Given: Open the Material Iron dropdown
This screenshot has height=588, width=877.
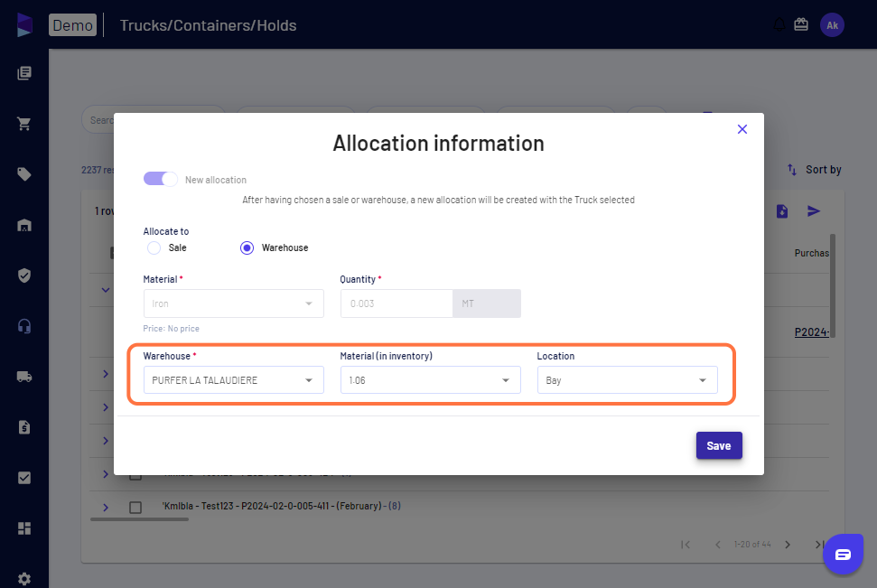Looking at the screenshot, I should [233, 303].
